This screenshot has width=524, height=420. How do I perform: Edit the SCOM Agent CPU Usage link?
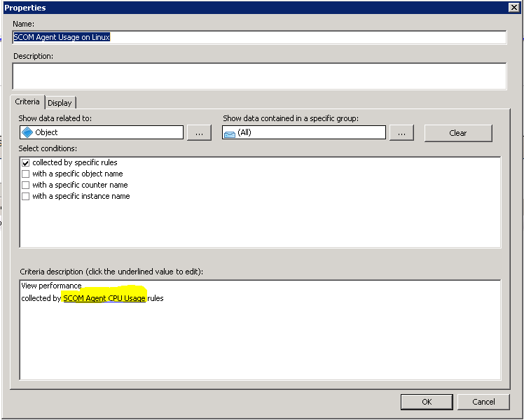click(104, 298)
